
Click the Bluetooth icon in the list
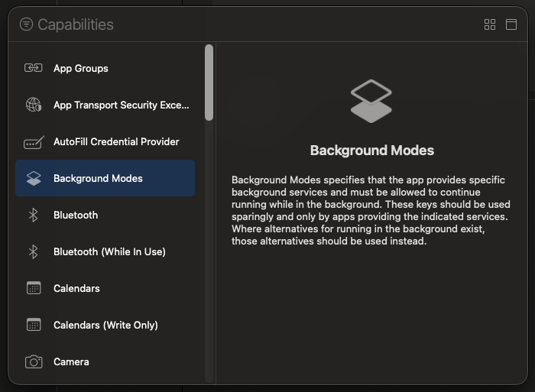pos(34,215)
